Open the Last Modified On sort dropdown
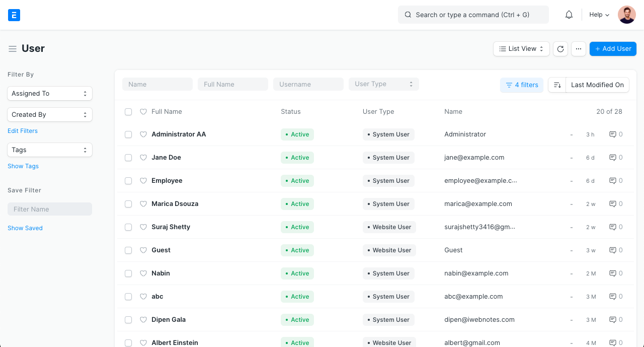The height and width of the screenshot is (347, 644). pos(597,85)
